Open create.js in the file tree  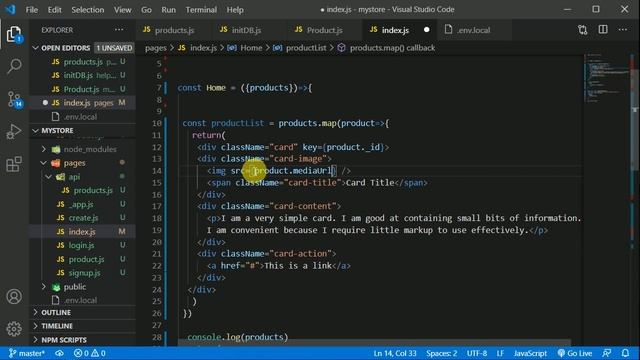(x=82, y=218)
